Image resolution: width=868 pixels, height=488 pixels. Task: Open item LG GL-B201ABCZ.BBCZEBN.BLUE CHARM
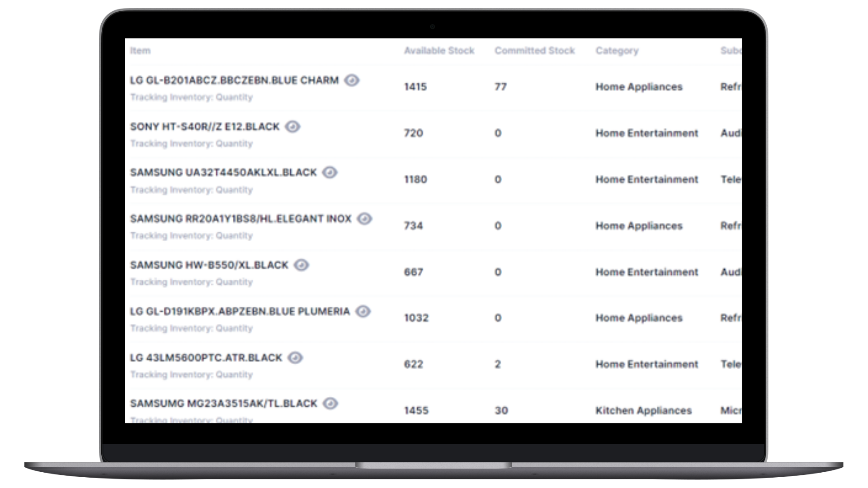234,80
